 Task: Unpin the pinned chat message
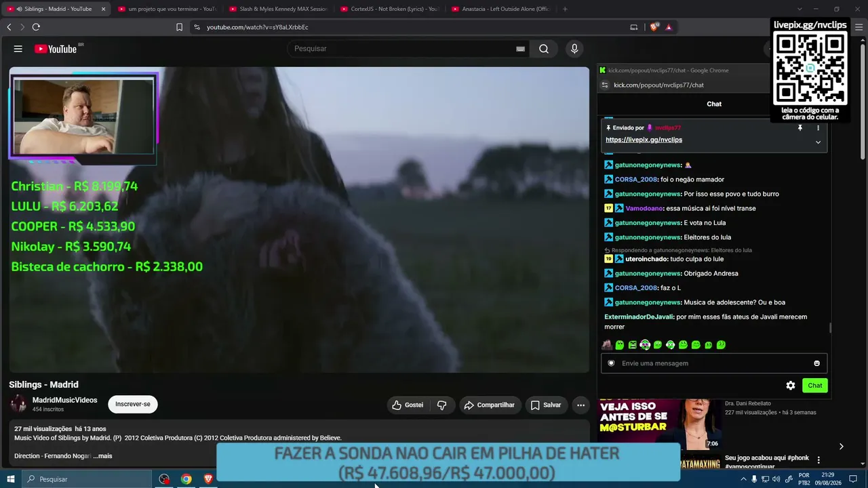(x=800, y=128)
